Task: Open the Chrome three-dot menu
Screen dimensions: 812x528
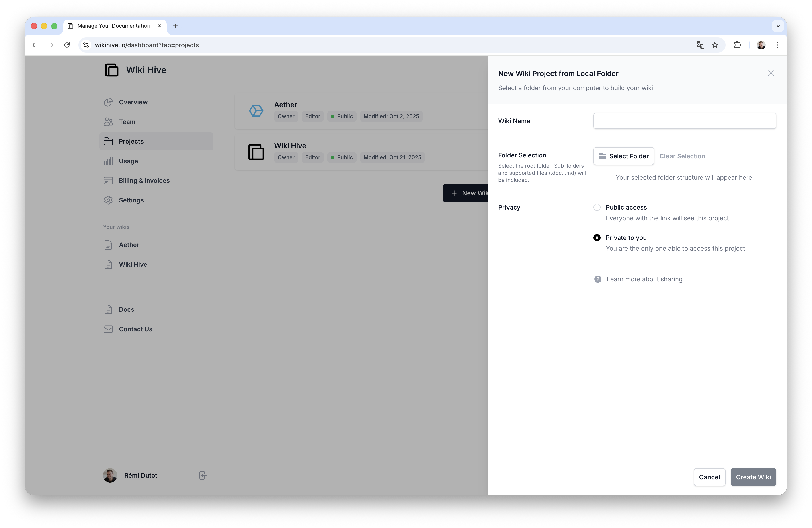Action: (777, 45)
